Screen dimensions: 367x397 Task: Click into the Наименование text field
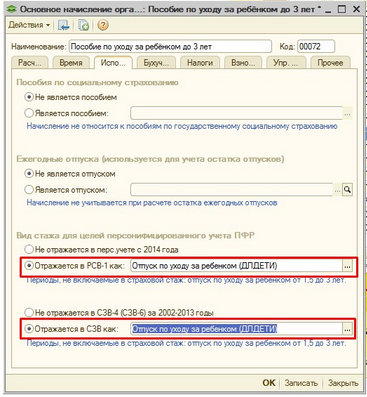click(170, 47)
